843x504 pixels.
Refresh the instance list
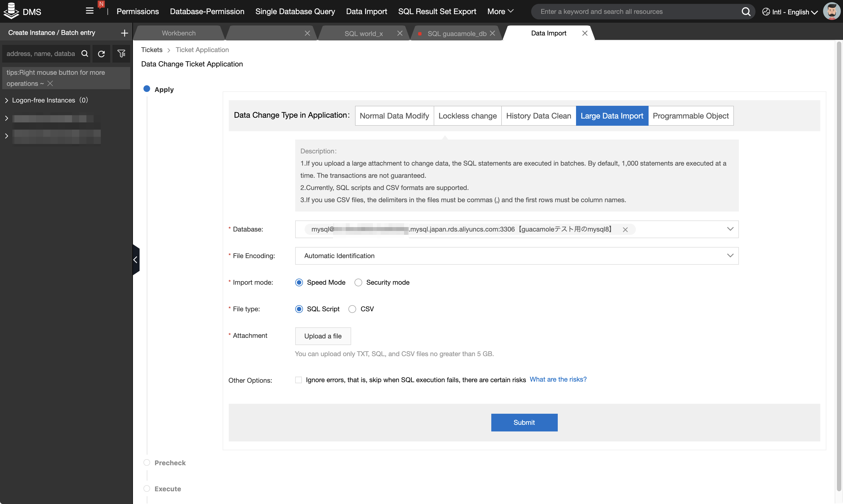pos(101,54)
